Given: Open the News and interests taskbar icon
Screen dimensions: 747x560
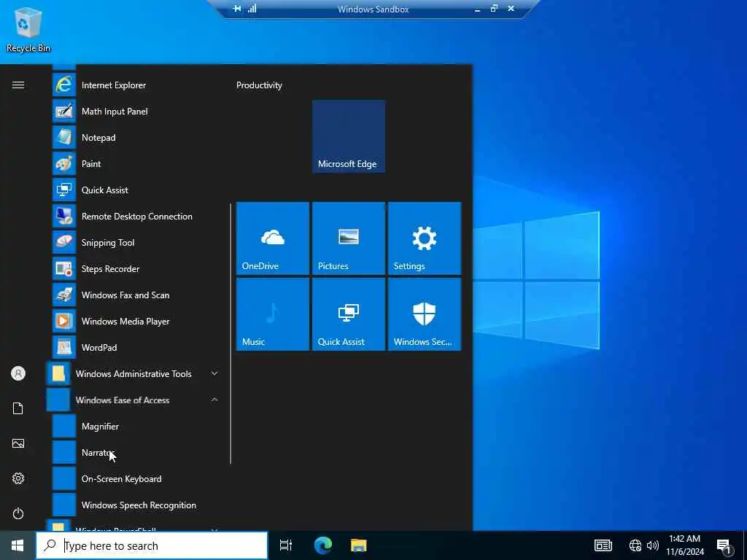Looking at the screenshot, I should pyautogui.click(x=603, y=545).
